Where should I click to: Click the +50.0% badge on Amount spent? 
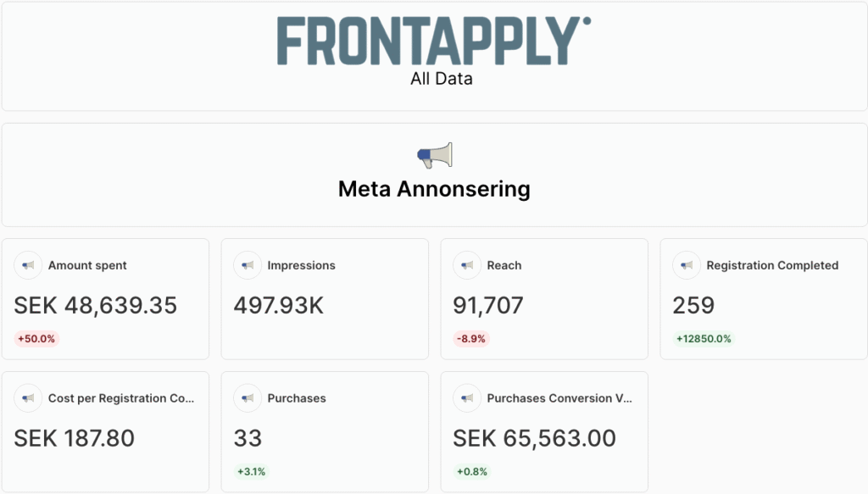[36, 339]
